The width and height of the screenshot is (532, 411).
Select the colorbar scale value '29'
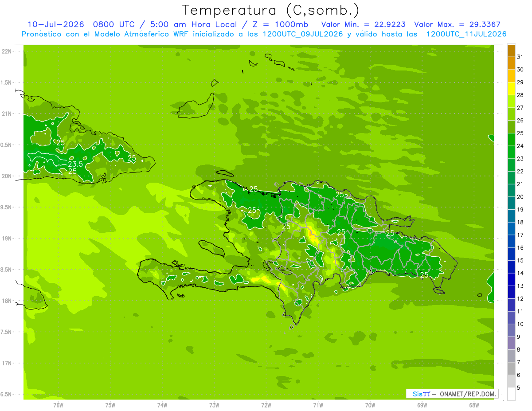click(x=520, y=82)
